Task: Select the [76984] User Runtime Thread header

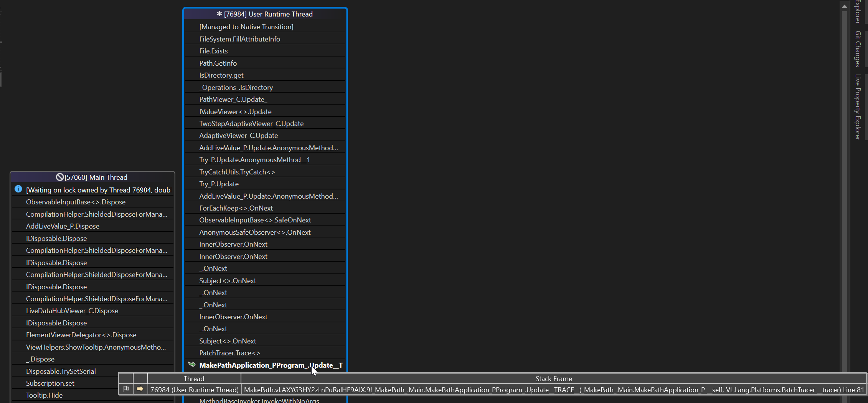Action: (x=268, y=14)
